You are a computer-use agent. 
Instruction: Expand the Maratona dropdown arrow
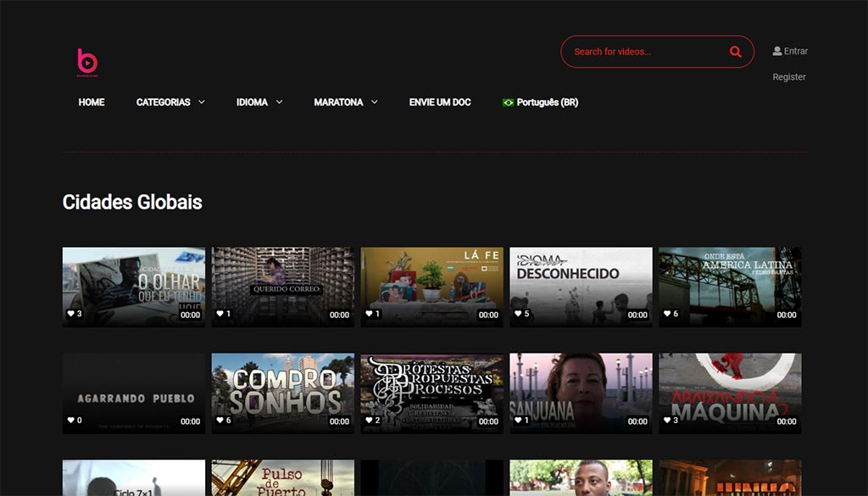(374, 102)
